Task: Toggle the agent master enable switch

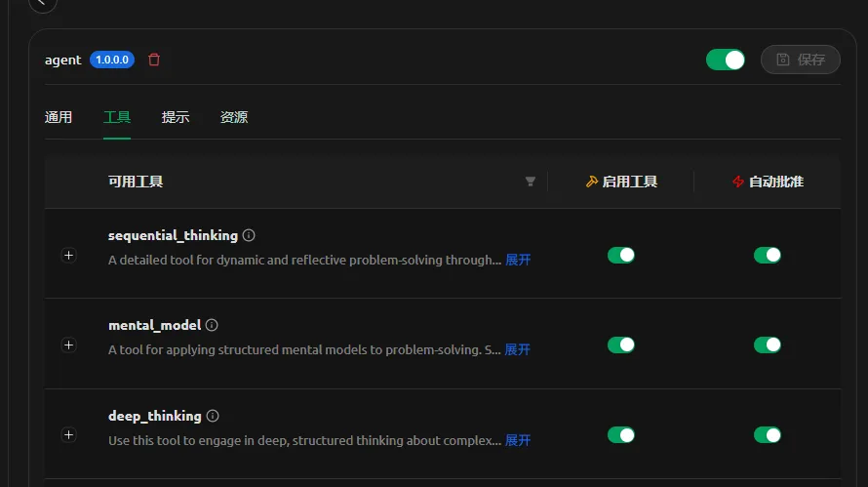Action: pyautogui.click(x=726, y=60)
